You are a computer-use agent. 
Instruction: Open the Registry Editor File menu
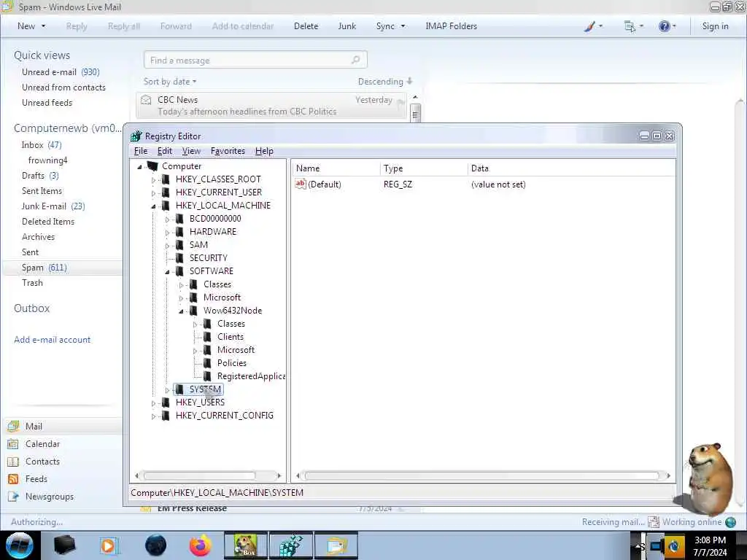tap(141, 151)
